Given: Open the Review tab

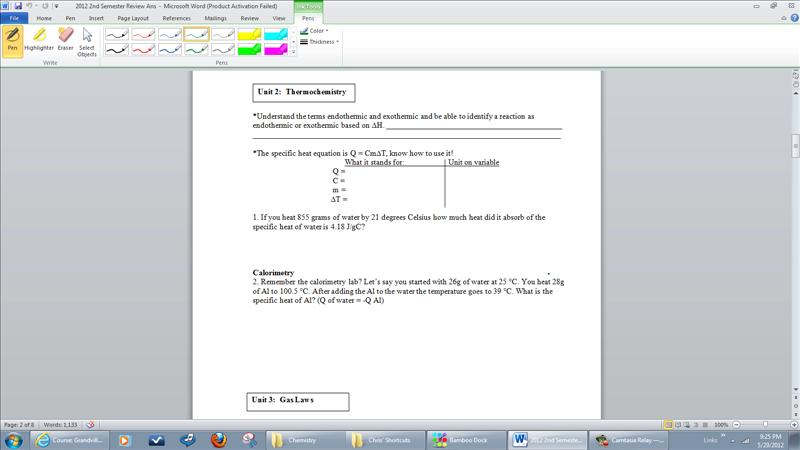Looking at the screenshot, I should tap(249, 18).
